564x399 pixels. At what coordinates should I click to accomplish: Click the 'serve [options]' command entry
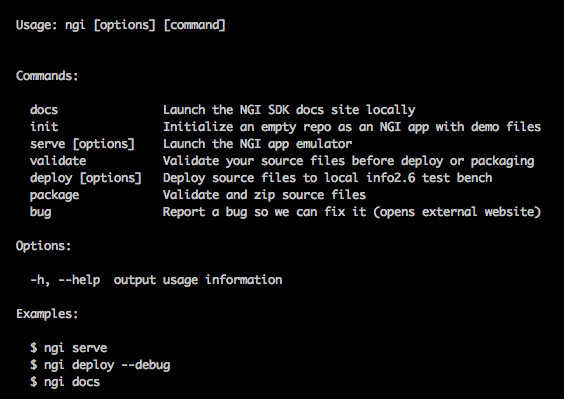click(x=82, y=144)
